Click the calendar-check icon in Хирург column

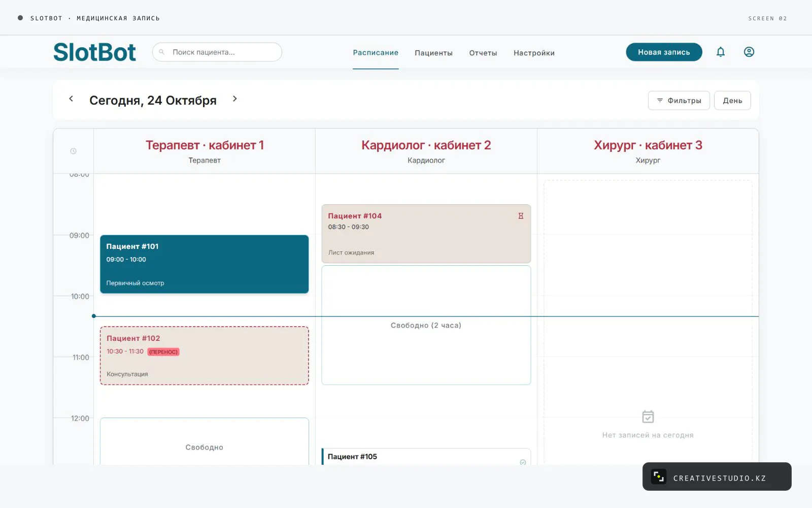click(x=648, y=417)
